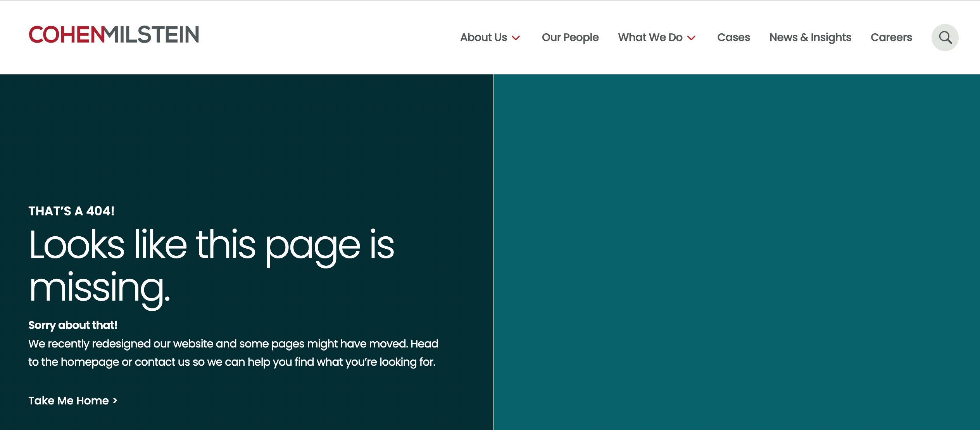Click the words "contact us" in the paragraph
This screenshot has width=980, height=430.
pyautogui.click(x=162, y=362)
